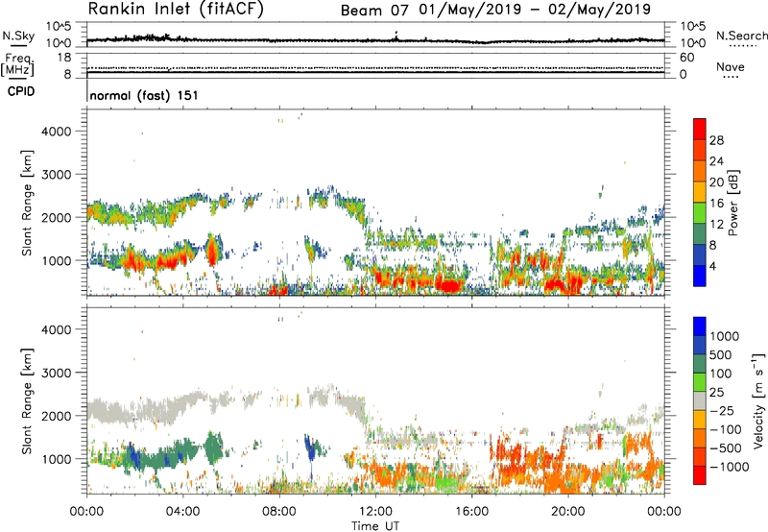Pick the gray -25 to 25 Velocity segment

coord(700,400)
